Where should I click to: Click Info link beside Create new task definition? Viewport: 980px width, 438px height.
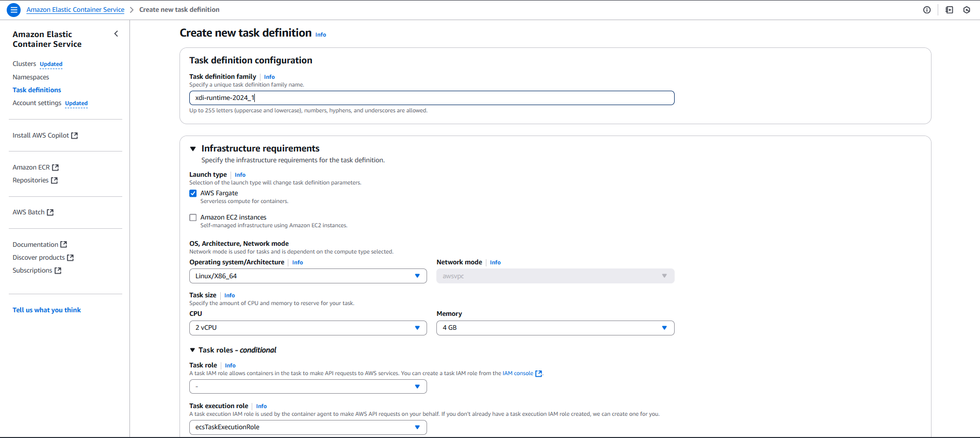321,35
